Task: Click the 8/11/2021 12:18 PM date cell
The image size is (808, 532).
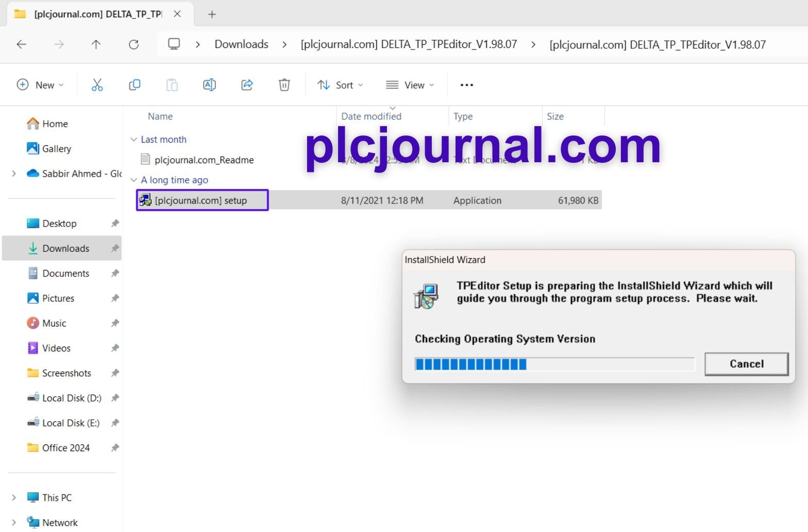Action: click(x=382, y=200)
